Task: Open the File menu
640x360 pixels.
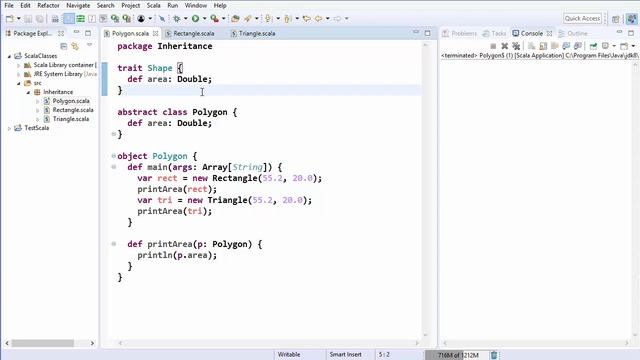Action: [x=9, y=6]
